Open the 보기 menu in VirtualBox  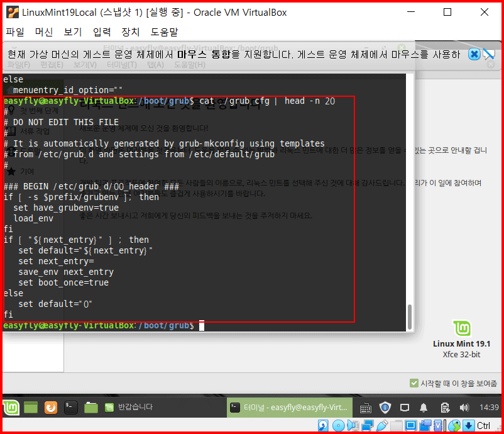click(73, 32)
